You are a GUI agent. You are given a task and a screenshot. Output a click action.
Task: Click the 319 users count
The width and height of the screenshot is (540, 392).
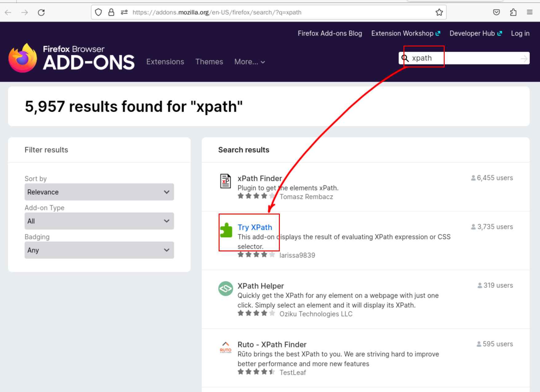(495, 285)
